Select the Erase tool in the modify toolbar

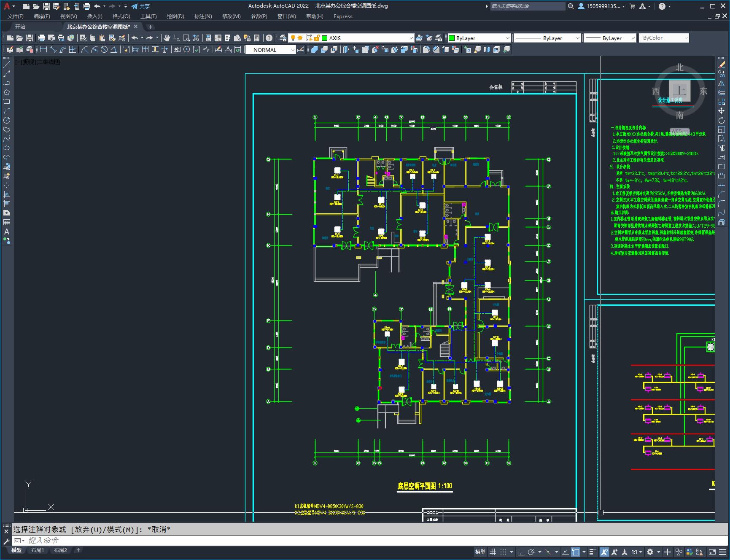722,65
